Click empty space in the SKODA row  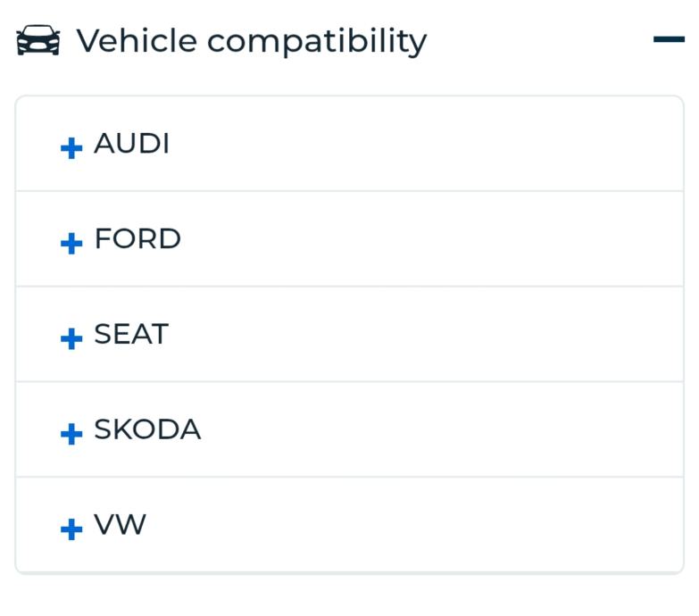click(x=429, y=430)
